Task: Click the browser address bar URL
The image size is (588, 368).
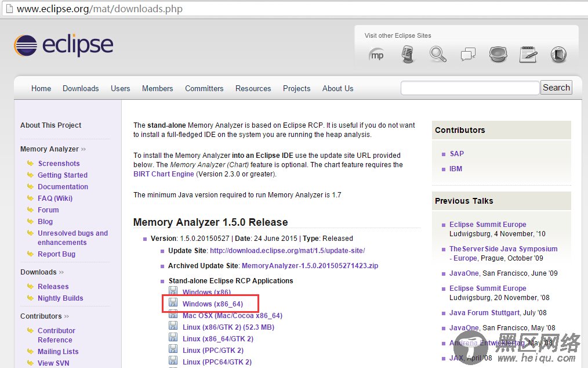Action: (100, 9)
